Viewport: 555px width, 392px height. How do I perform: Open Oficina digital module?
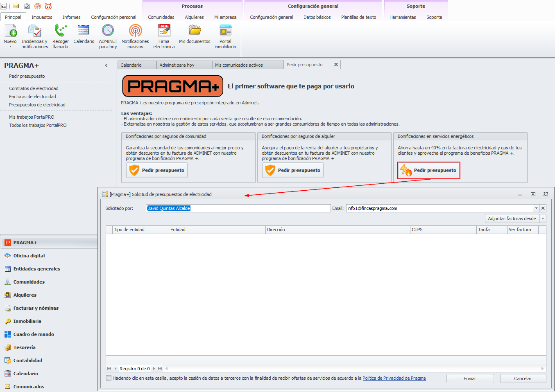tap(49, 256)
